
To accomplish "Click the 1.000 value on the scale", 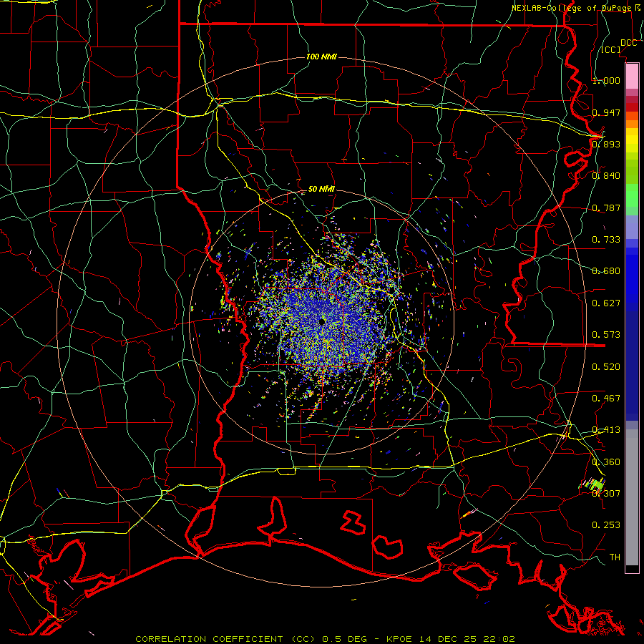I will (x=606, y=80).
